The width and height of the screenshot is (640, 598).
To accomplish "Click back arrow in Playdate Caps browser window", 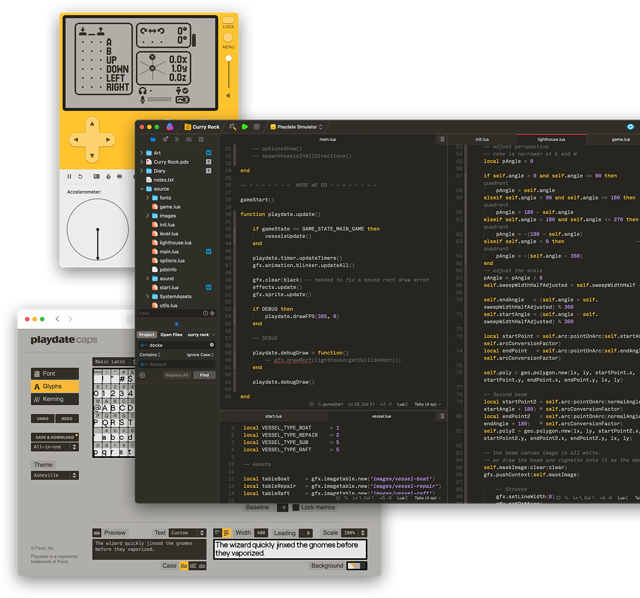I will pyautogui.click(x=58, y=319).
